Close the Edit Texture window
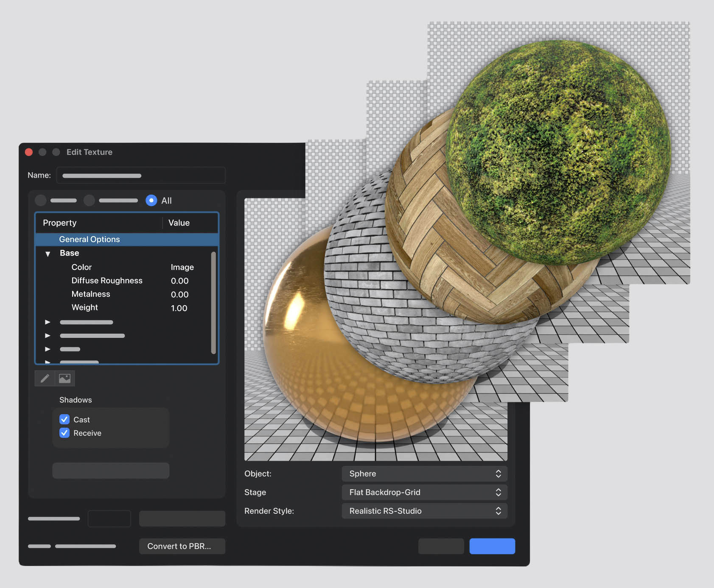Image resolution: width=714 pixels, height=588 pixels. click(x=29, y=152)
